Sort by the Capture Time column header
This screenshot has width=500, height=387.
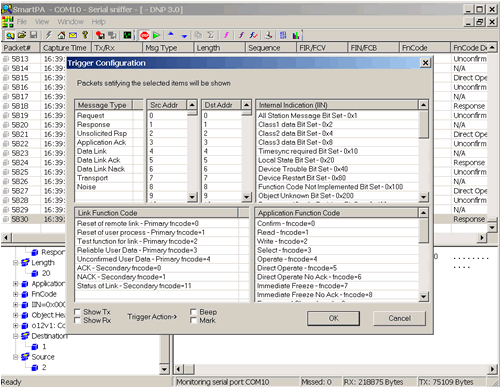tap(65, 48)
